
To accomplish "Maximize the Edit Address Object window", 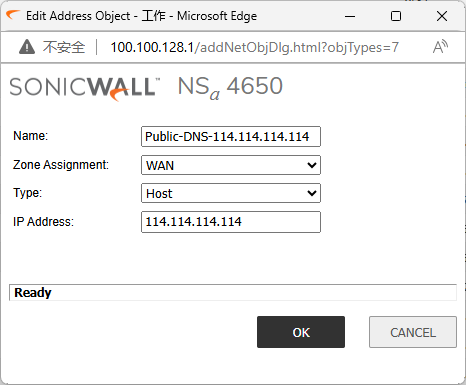I will coord(396,16).
